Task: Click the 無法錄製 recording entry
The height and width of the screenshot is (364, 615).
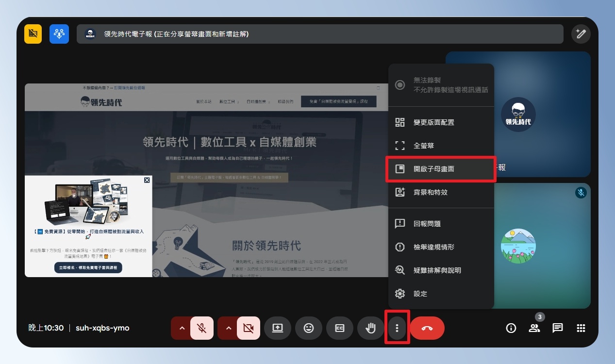Action: [x=441, y=85]
